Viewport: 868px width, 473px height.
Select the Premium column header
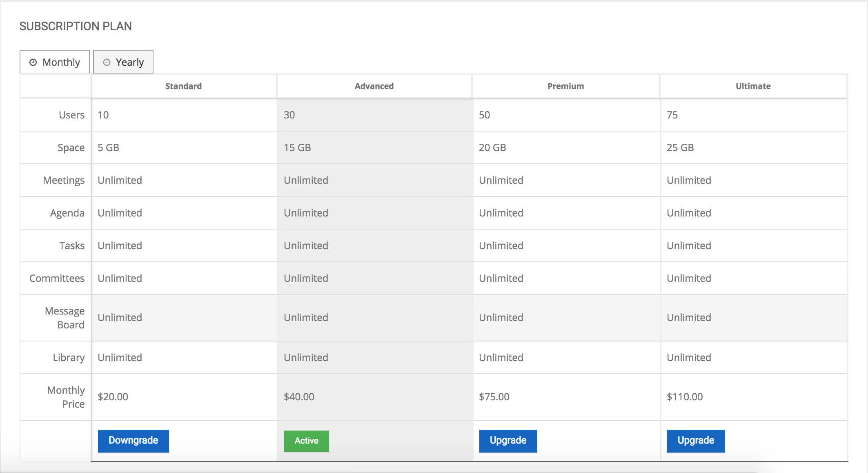pyautogui.click(x=566, y=86)
